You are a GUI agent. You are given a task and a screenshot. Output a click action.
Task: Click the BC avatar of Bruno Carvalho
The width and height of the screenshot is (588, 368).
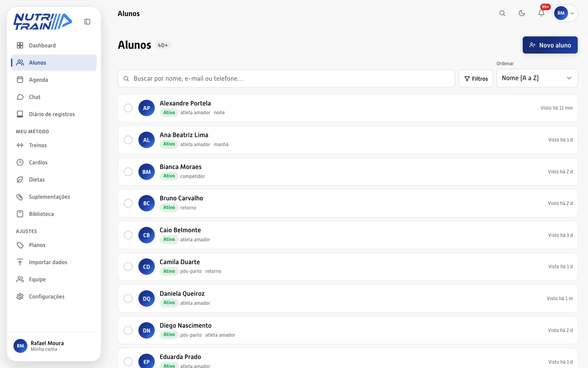click(x=146, y=203)
